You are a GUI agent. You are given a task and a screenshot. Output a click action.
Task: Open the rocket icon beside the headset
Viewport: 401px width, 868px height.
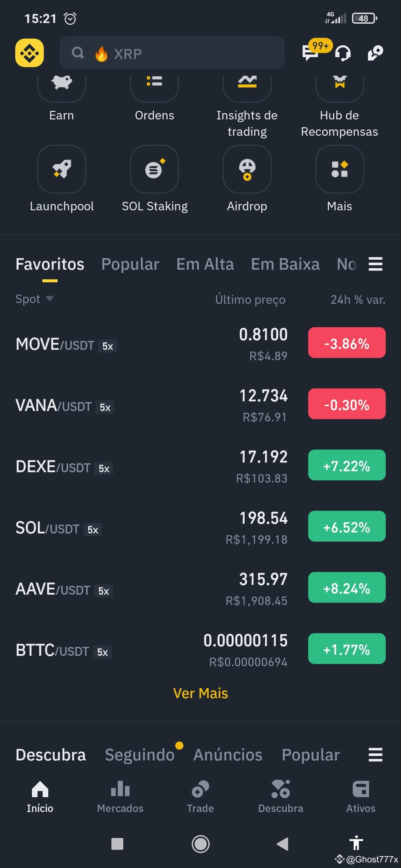[375, 53]
